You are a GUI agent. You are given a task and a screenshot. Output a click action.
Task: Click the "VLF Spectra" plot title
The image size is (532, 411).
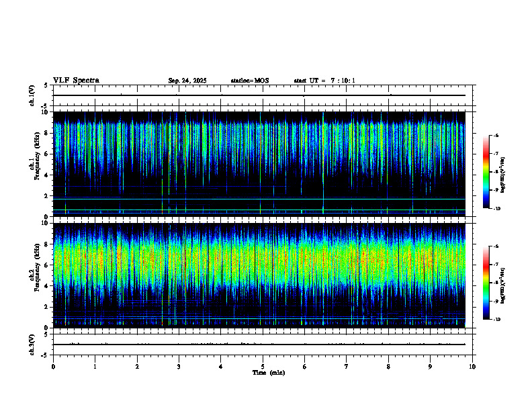tap(77, 81)
